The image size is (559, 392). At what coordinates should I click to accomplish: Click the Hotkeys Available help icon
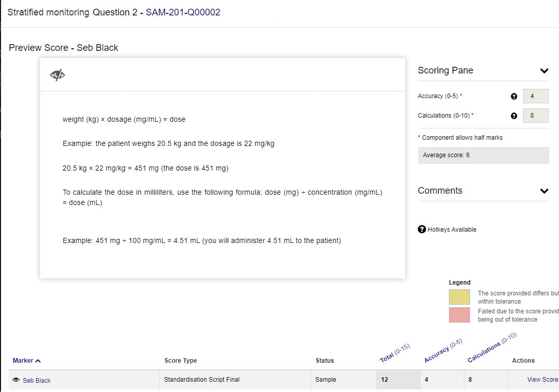(x=422, y=229)
